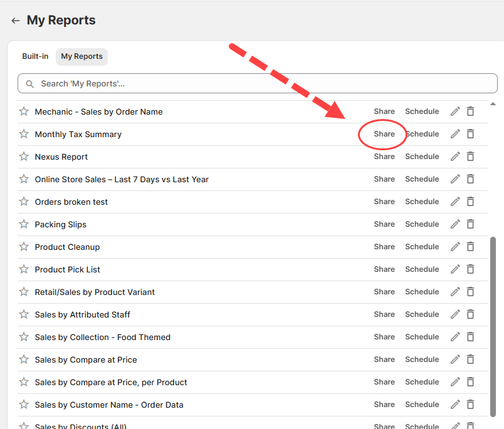Trash the Orders broken test report
The height and width of the screenshot is (429, 504).
coord(470,202)
